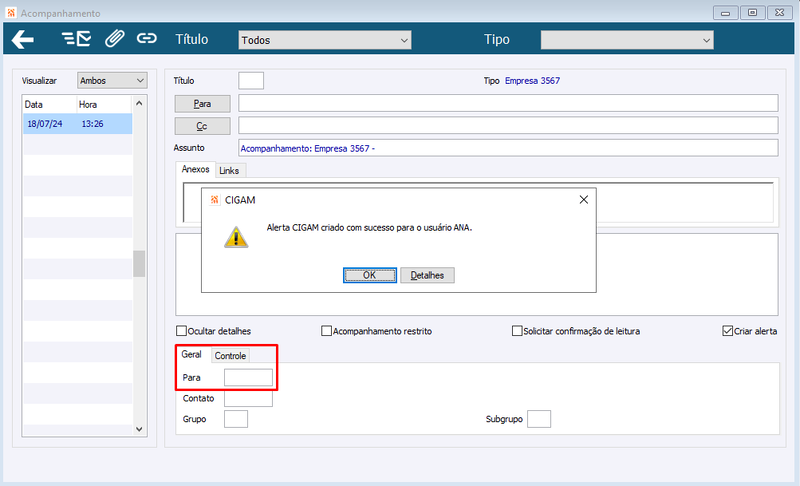
Task: Click the Para field in Geral tab
Action: 248,377
